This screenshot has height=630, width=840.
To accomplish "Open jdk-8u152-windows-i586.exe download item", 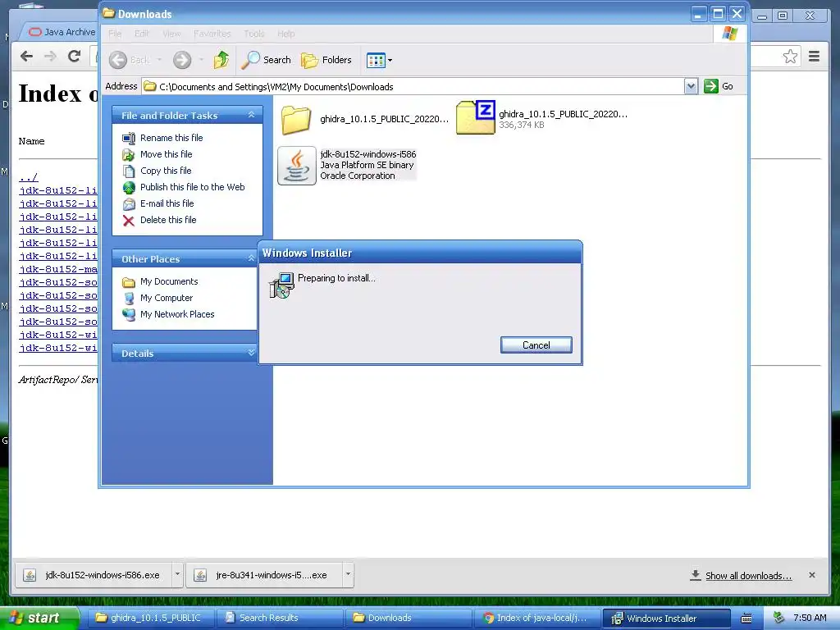I will click(x=94, y=575).
